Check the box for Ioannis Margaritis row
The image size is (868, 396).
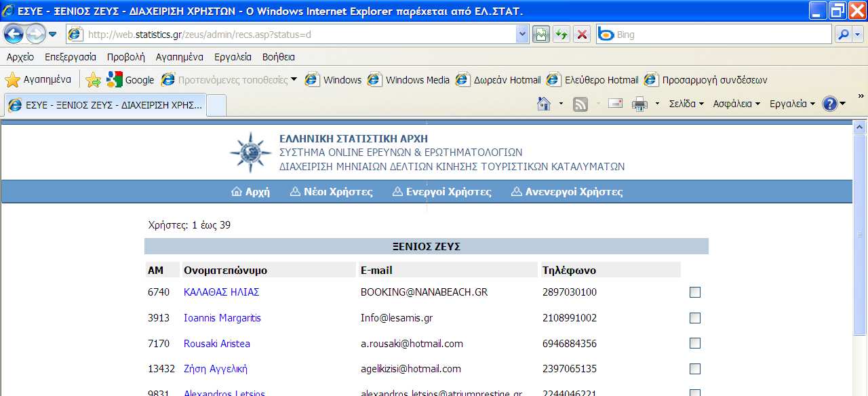pyautogui.click(x=695, y=318)
